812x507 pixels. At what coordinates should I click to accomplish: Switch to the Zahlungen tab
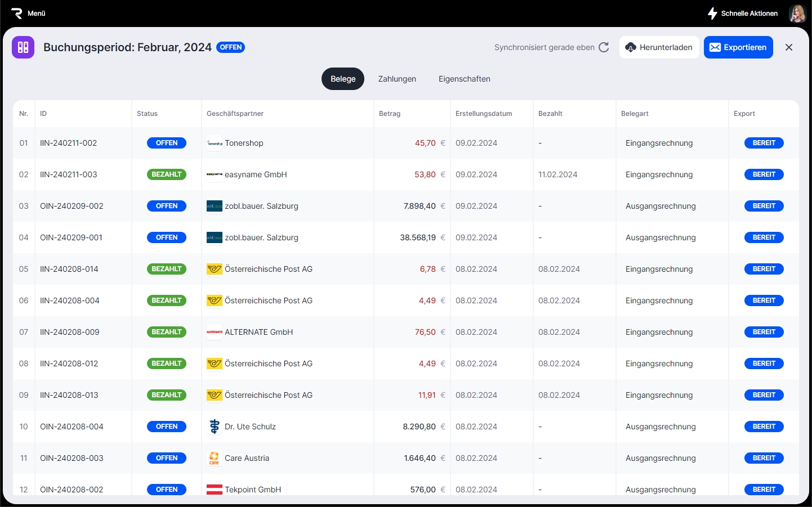pyautogui.click(x=397, y=79)
